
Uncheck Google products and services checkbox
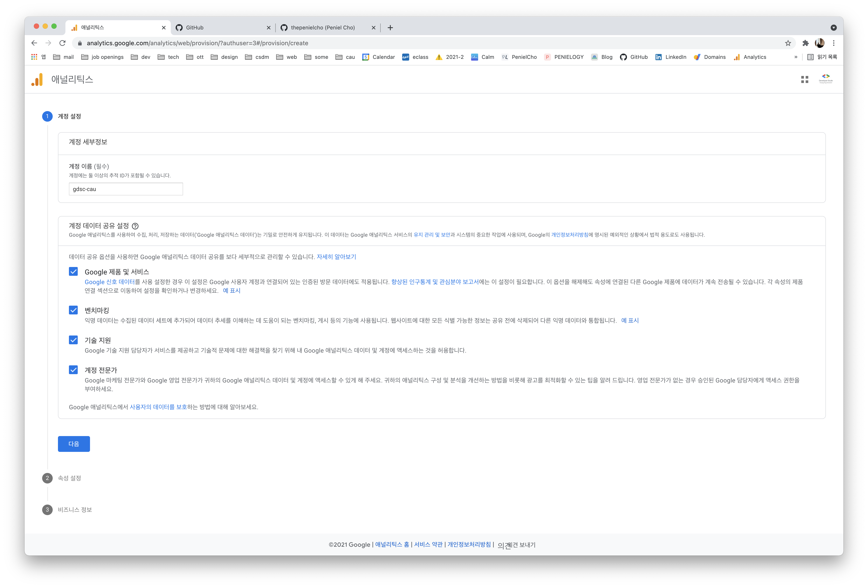74,272
